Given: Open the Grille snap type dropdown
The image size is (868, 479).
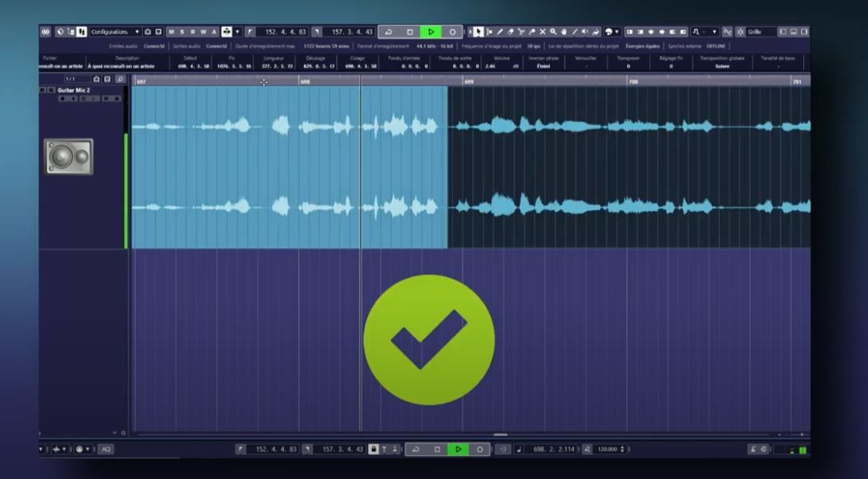Looking at the screenshot, I should pos(761,32).
